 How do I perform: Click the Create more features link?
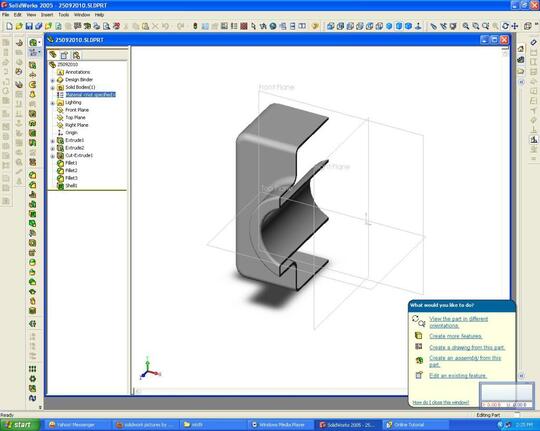coord(456,336)
